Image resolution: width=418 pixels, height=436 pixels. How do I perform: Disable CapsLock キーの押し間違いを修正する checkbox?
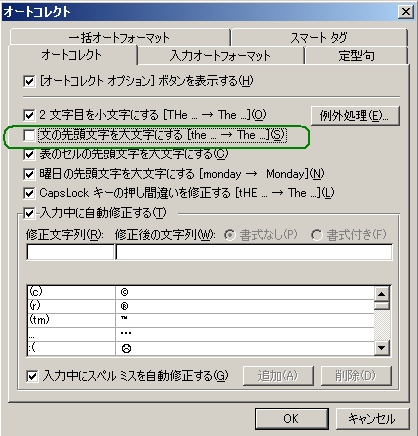click(29, 193)
